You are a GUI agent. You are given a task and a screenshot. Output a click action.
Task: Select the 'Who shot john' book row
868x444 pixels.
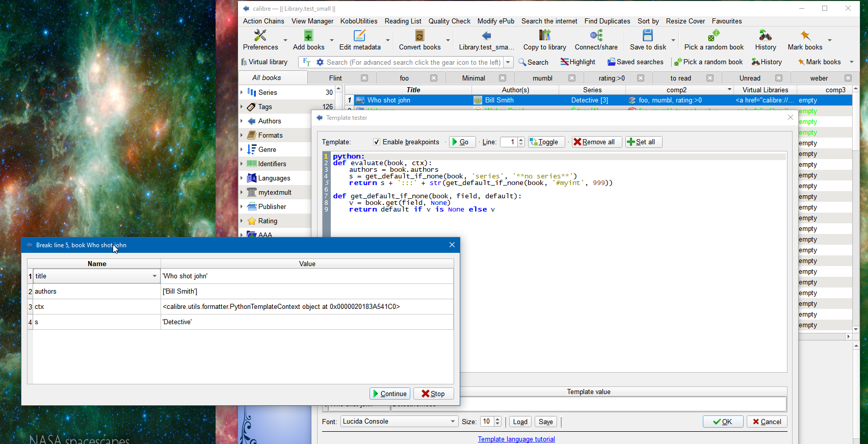(x=598, y=100)
